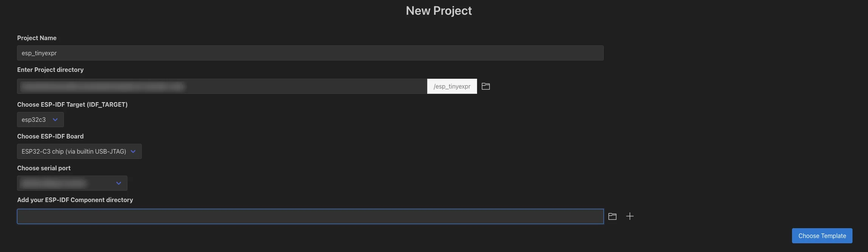Click the Choose Template button
Viewport: 868px width, 252px height.
822,235
